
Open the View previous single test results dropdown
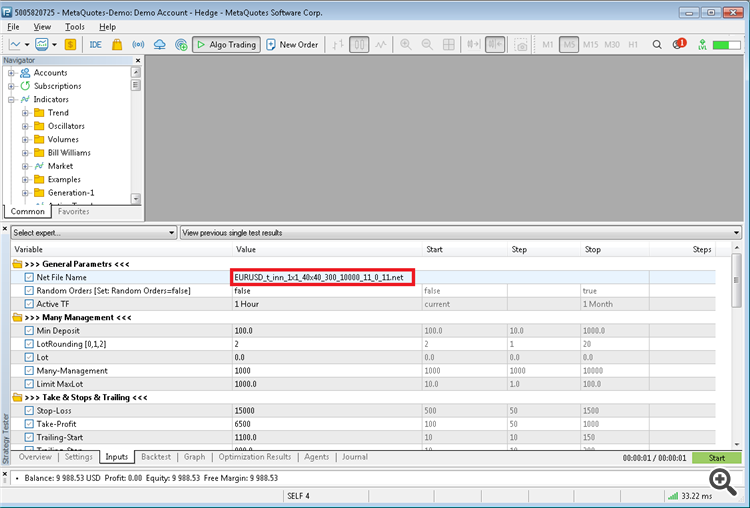[460, 233]
